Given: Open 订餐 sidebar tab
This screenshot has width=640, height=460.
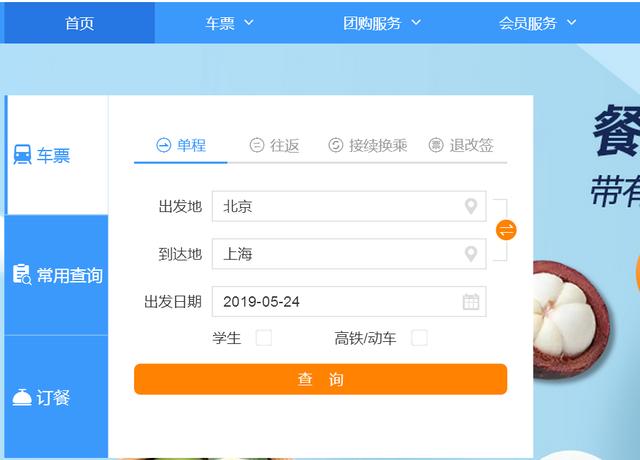Looking at the screenshot, I should [56, 398].
